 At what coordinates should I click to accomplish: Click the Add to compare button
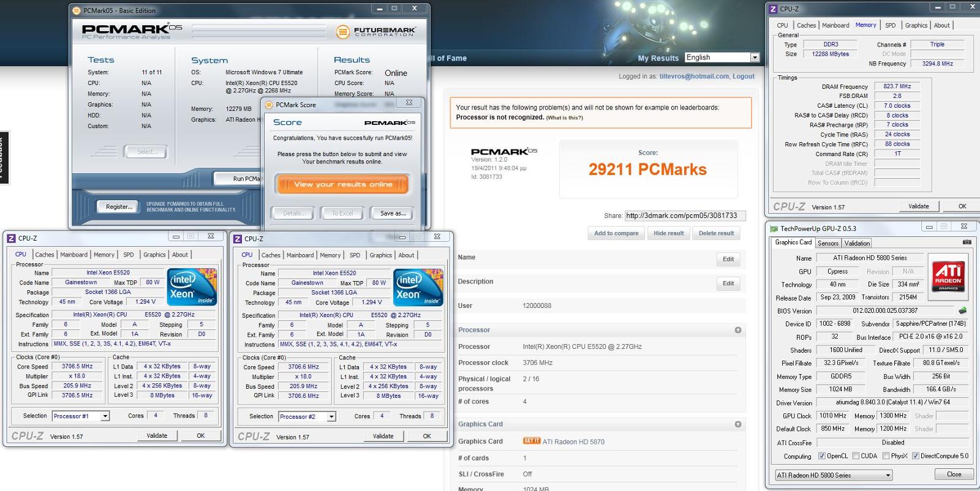coord(616,233)
